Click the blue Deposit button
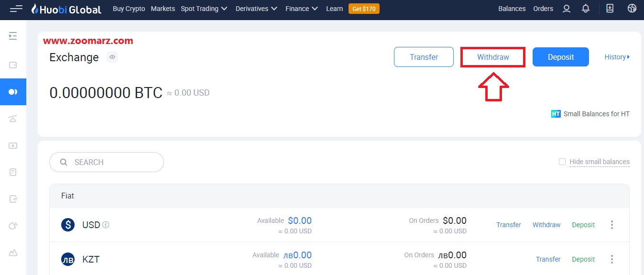Viewport: 644px width, 275px height. pos(561,57)
